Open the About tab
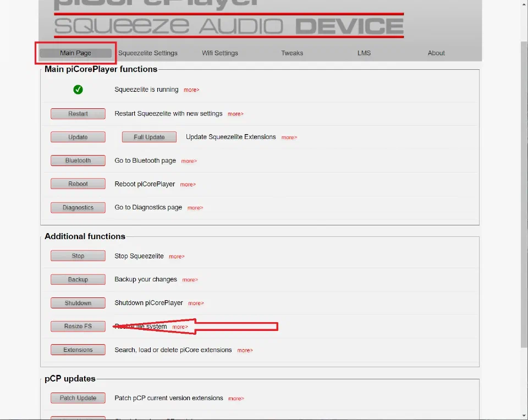The width and height of the screenshot is (528, 420). click(436, 53)
